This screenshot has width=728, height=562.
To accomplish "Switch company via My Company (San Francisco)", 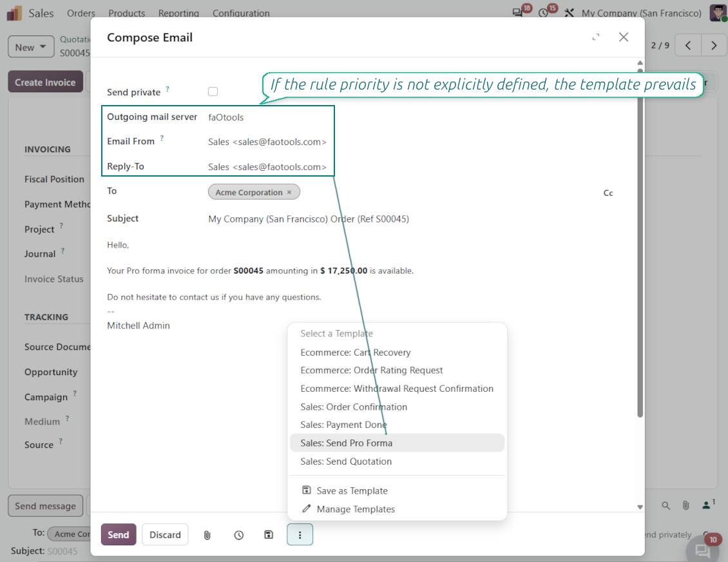I will (641, 13).
